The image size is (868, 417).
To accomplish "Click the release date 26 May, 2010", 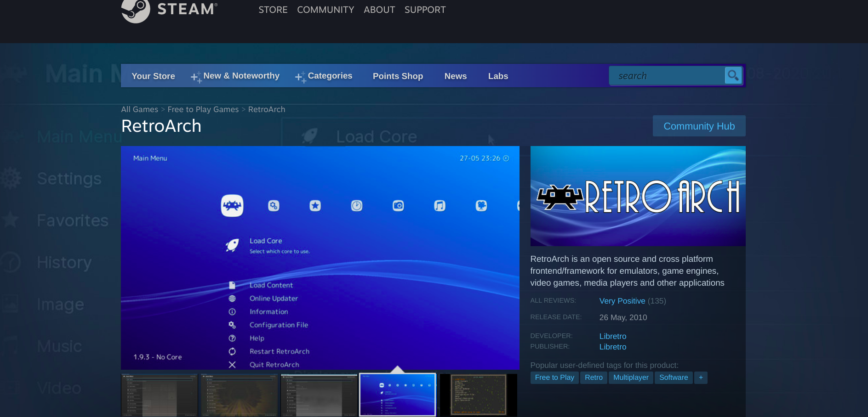I will pos(623,317).
